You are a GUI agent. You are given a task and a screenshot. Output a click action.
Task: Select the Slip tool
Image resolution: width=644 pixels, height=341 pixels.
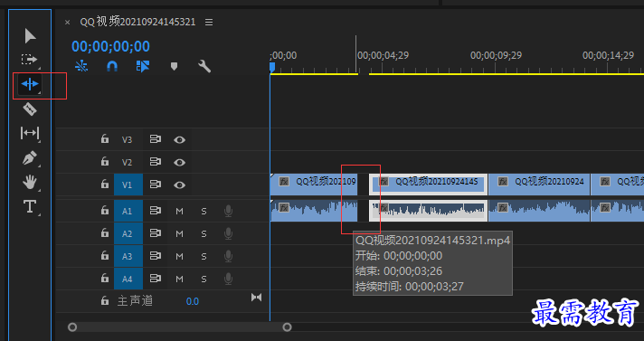[x=30, y=133]
